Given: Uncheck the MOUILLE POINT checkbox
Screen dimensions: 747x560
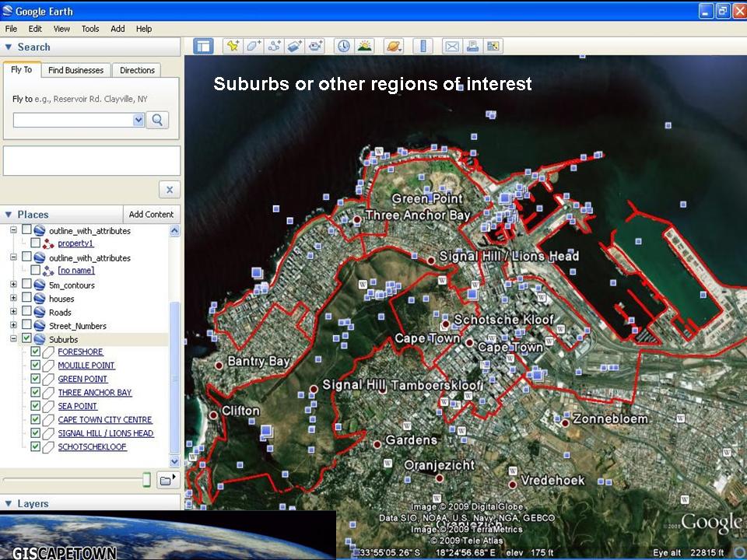Looking at the screenshot, I should click(35, 365).
